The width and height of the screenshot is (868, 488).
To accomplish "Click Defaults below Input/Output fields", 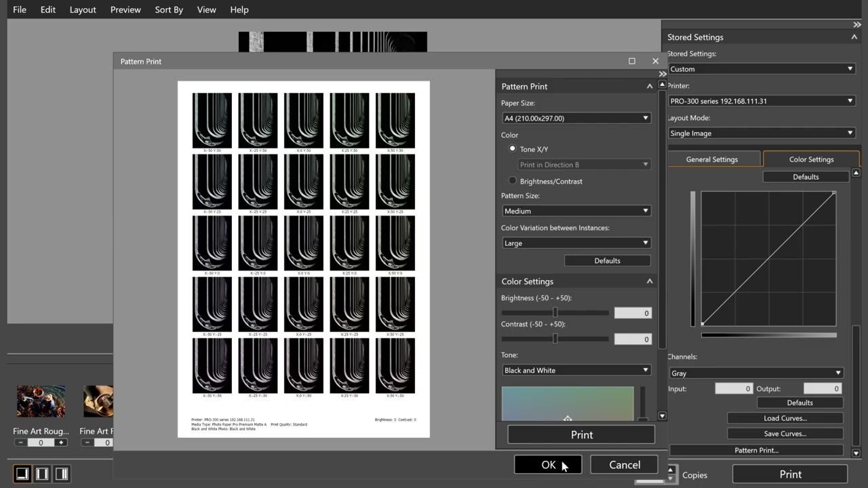I will pyautogui.click(x=800, y=403).
